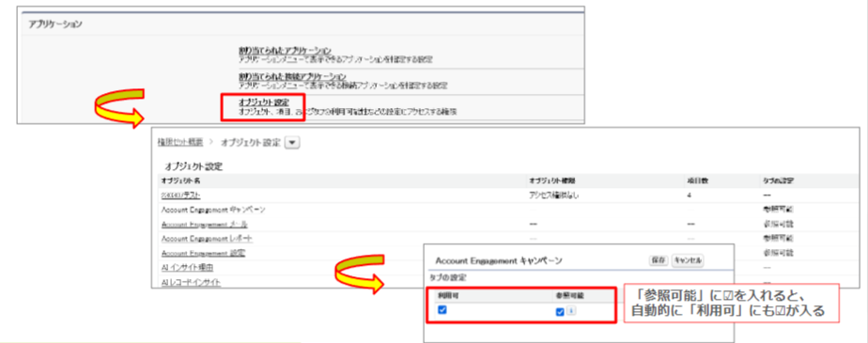Open the Account Engagement メール object
The width and height of the screenshot is (868, 343).
coord(204,225)
